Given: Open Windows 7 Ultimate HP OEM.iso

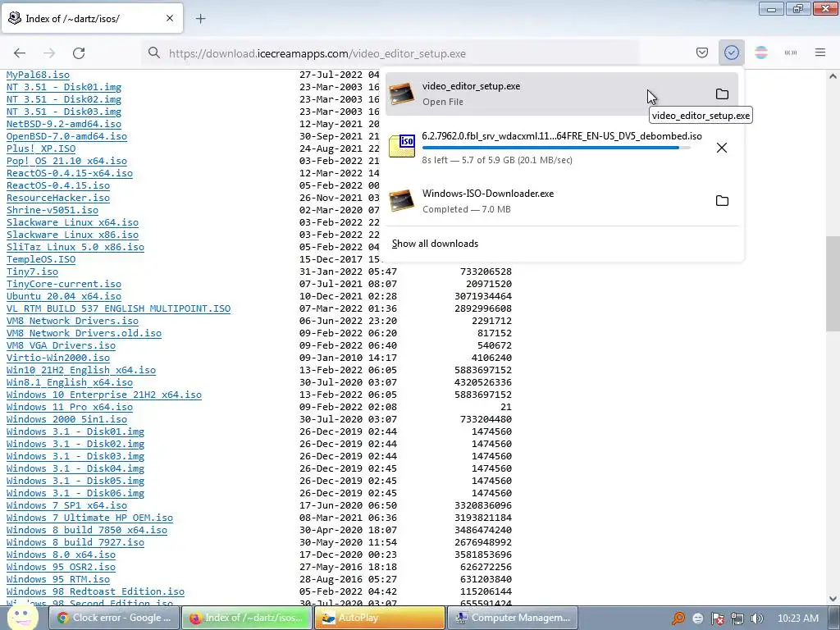Looking at the screenshot, I should click(89, 518).
